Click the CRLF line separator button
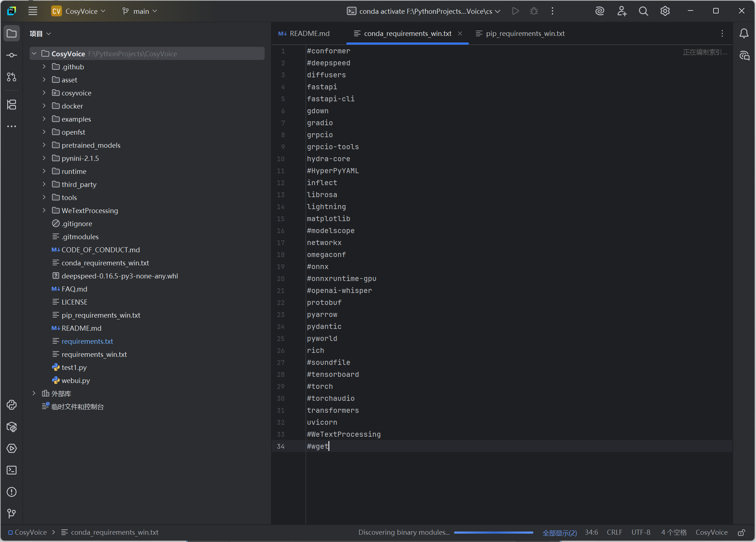756x542 pixels. tap(614, 532)
